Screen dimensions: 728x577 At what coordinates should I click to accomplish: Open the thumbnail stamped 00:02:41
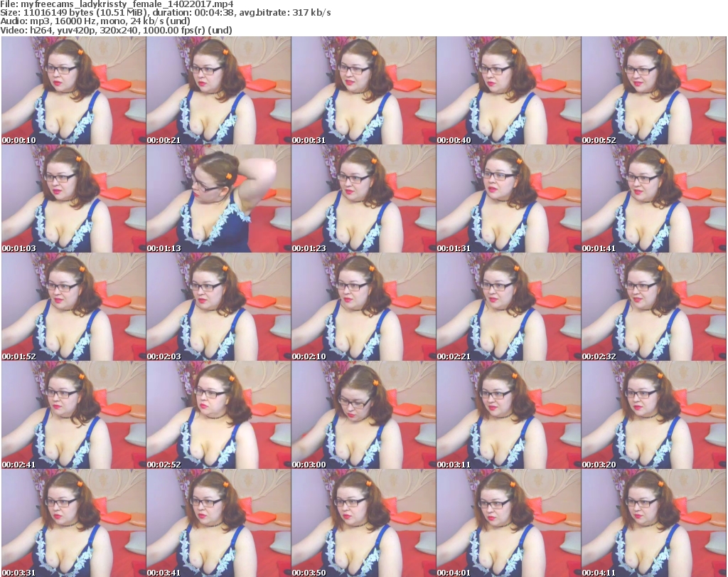[x=74, y=415]
